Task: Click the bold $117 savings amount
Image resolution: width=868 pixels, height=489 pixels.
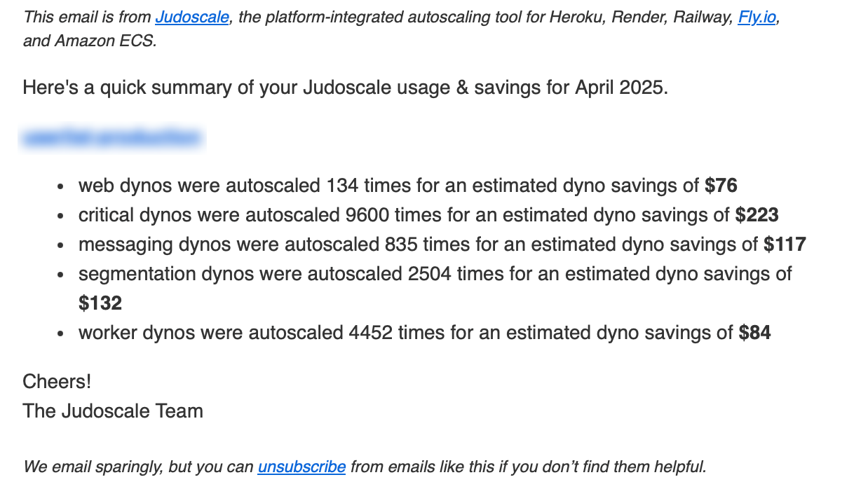Action: coord(785,245)
